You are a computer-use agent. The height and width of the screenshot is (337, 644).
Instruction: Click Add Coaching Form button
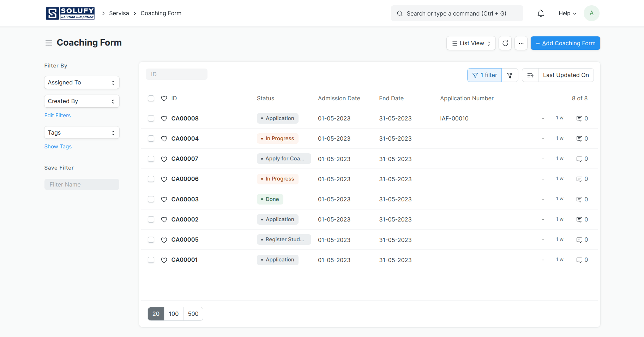click(x=565, y=43)
